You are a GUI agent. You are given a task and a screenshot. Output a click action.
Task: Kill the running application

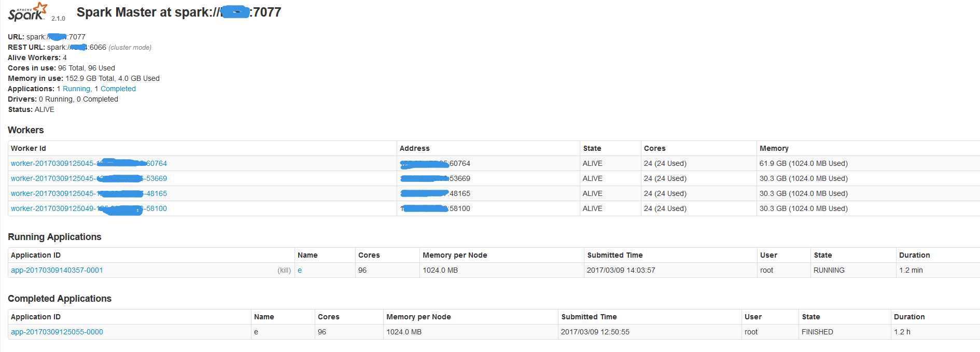(x=284, y=270)
